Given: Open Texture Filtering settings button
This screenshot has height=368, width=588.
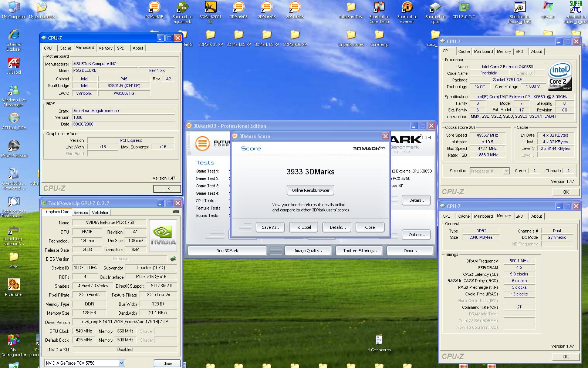Looking at the screenshot, I should (x=360, y=251).
